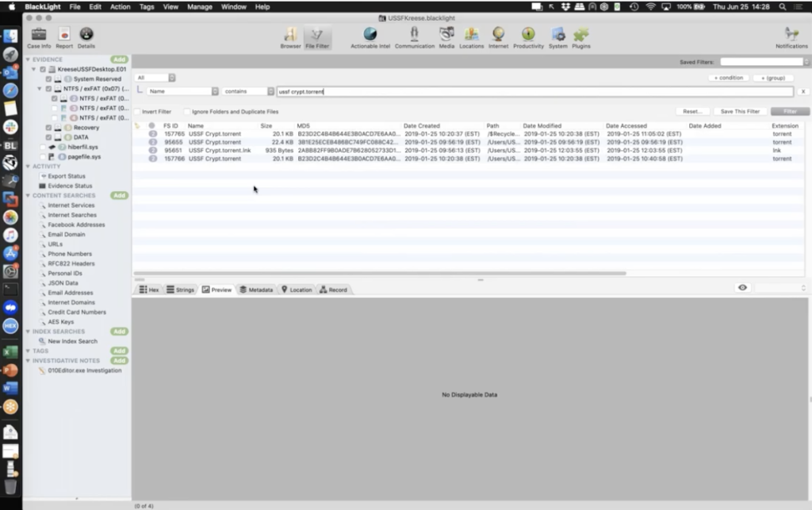Viewport: 812px width, 510px height.
Task: Open the Credit Card Numbers search
Action: point(77,313)
